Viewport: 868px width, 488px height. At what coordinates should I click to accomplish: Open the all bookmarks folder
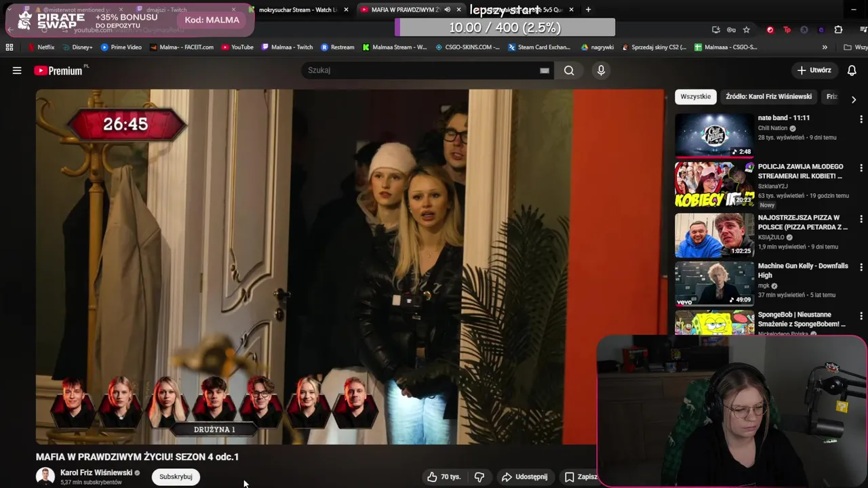pyautogui.click(x=855, y=47)
